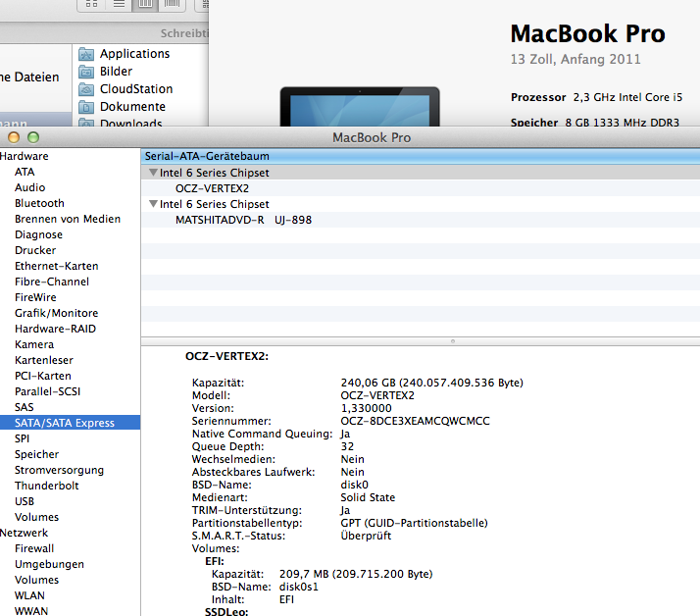Click MacBook Pro heading in About window
700x616 pixels.
[x=588, y=33]
